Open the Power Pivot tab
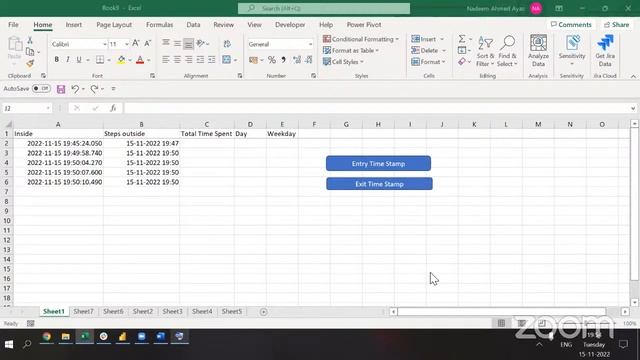The image size is (640, 360). [364, 24]
